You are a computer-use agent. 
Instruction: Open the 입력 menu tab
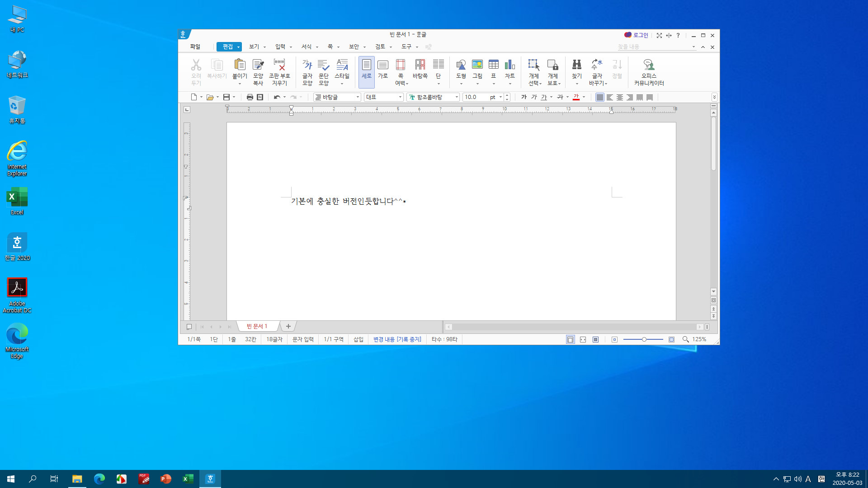(x=280, y=47)
